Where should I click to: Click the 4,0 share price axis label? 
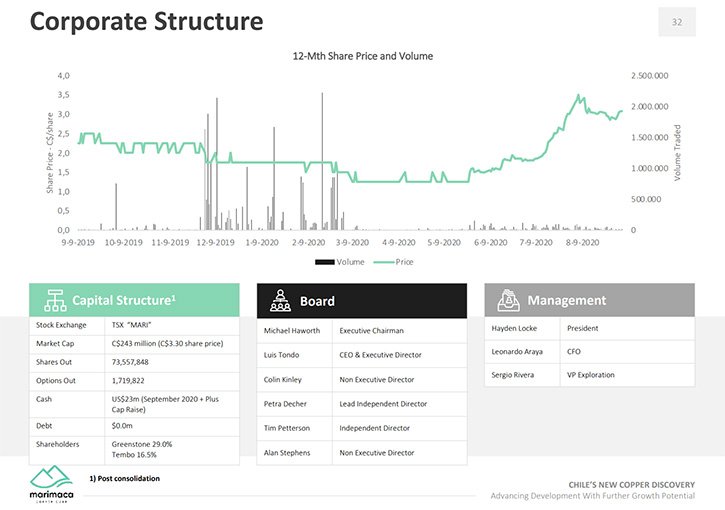tap(63, 76)
